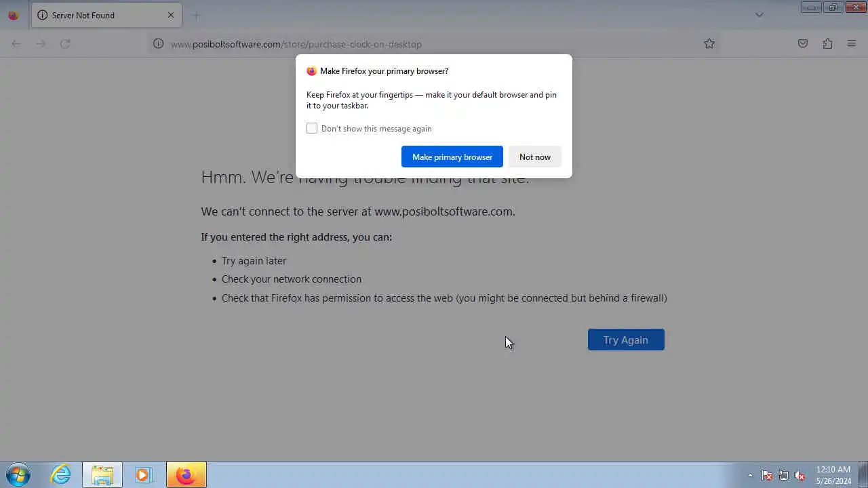The image size is (868, 488).
Task: Close the Server Not Found tab
Action: click(171, 15)
